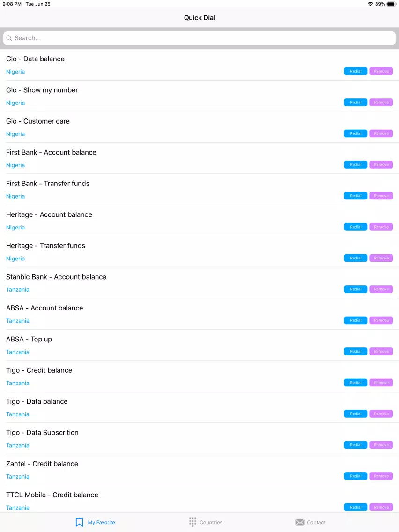This screenshot has height=532, width=399.
Task: Remove First Bank - Account balance entry
Action: pos(381,164)
